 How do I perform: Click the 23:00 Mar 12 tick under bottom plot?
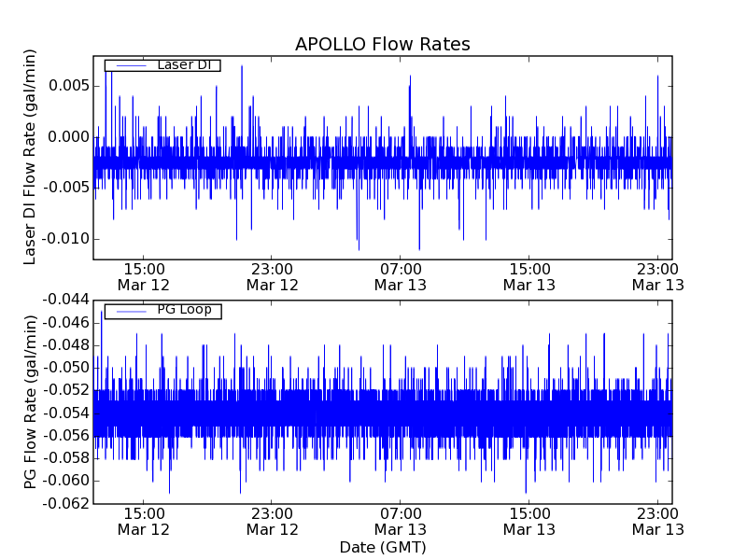272,521
